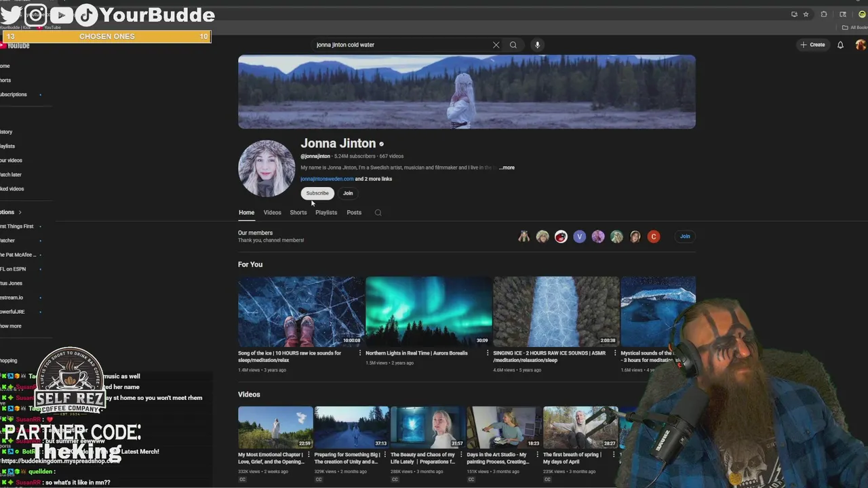The image size is (868, 488).
Task: Open the Chrome profile avatar
Action: [x=862, y=14]
